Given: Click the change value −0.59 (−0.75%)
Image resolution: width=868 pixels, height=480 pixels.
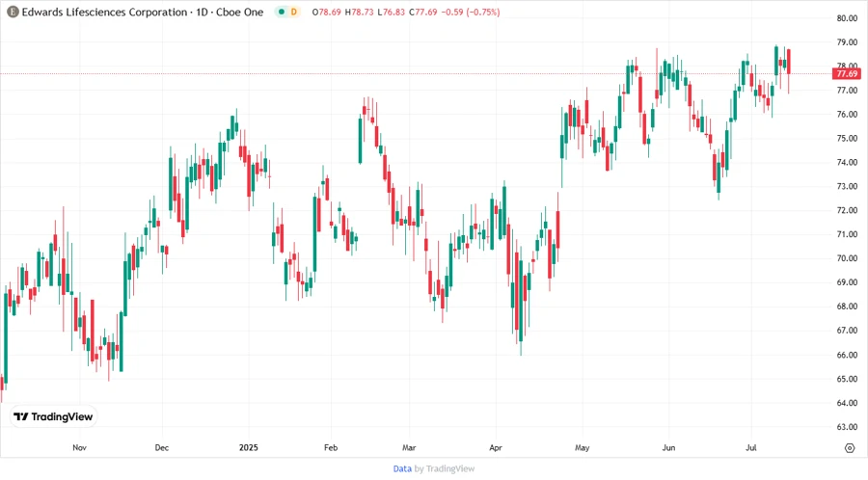Looking at the screenshot, I should coord(471,13).
